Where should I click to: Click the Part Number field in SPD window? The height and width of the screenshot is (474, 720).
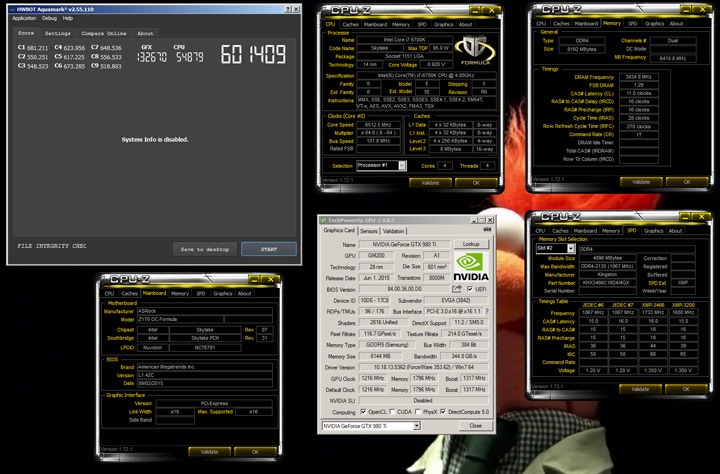click(608, 283)
